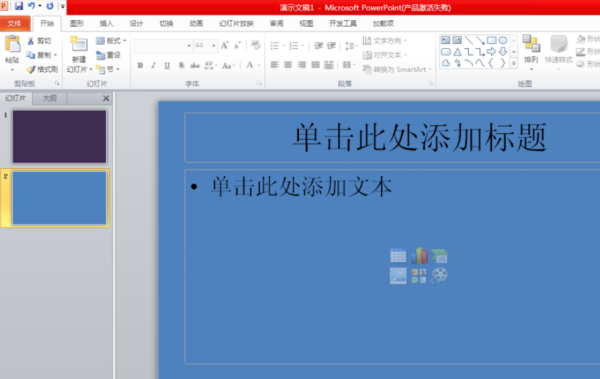Insert chart via placeholder bar-chart icon

[419, 256]
